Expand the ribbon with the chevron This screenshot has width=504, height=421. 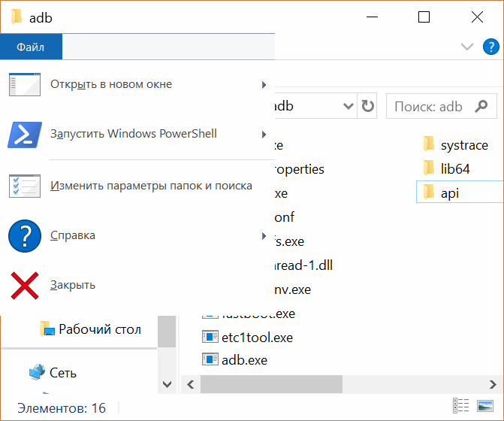pos(466,47)
